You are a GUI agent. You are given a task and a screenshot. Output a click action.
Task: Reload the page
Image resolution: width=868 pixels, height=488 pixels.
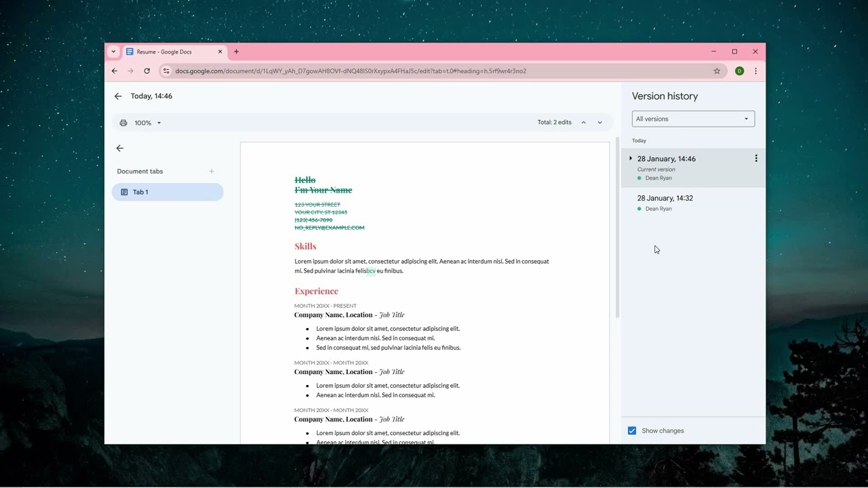point(146,71)
